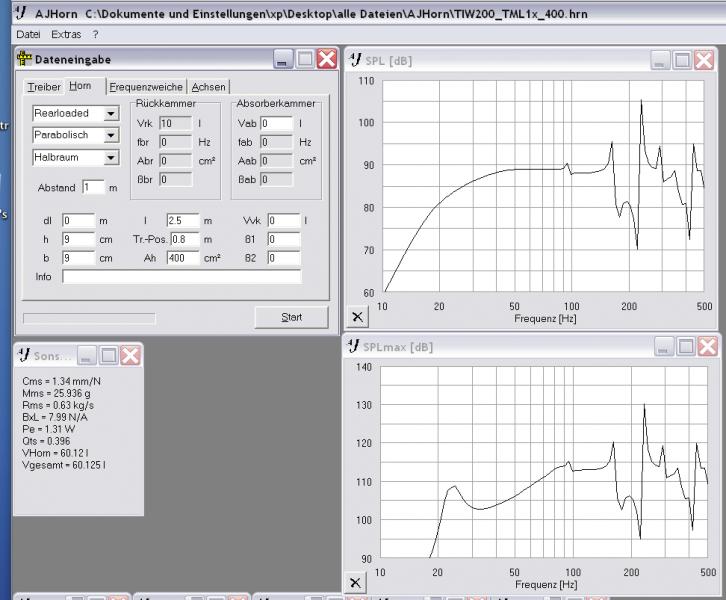Close the SPL graph using bottom-left X
The width and height of the screenshot is (726, 600).
pyautogui.click(x=360, y=316)
